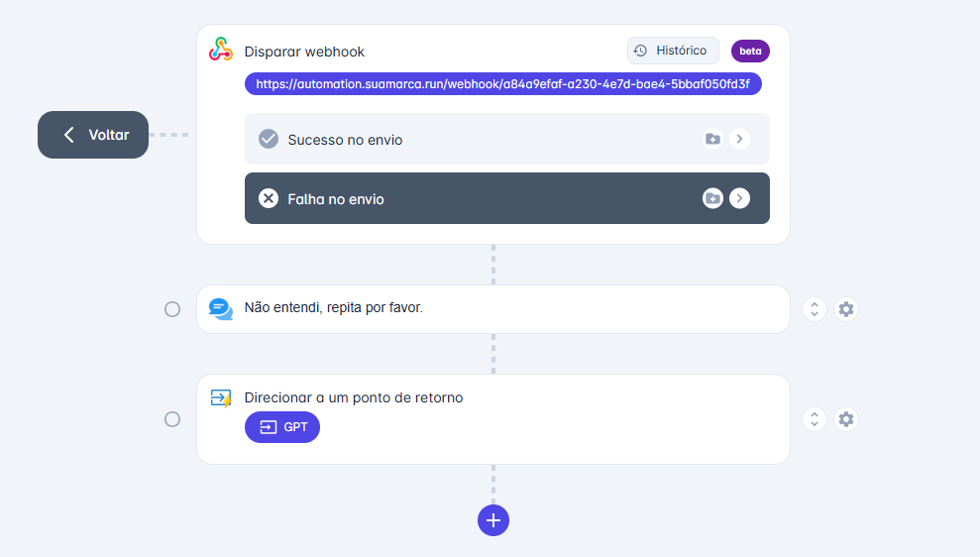The height and width of the screenshot is (557, 980).
Task: Expand Falha no envio with chevron arrow
Action: (739, 199)
